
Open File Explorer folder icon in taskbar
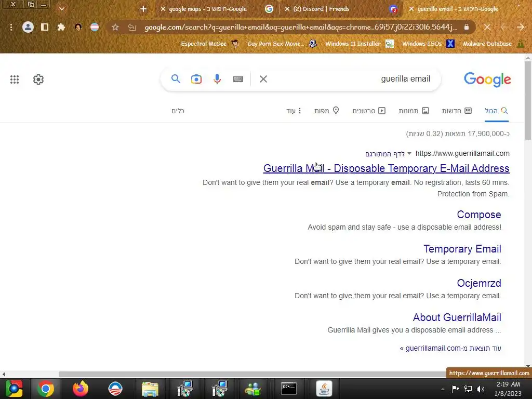[x=150, y=389]
